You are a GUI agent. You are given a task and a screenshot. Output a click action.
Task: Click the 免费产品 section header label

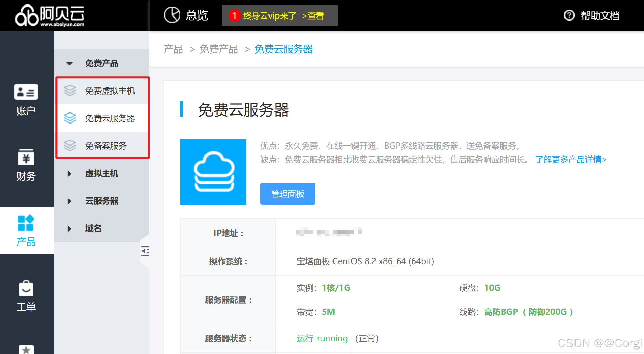coord(102,63)
